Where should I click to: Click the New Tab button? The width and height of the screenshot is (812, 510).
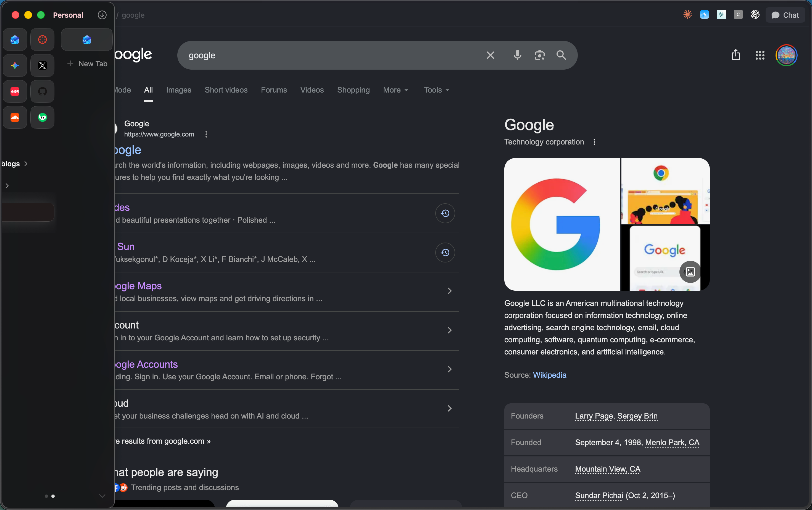(87, 64)
